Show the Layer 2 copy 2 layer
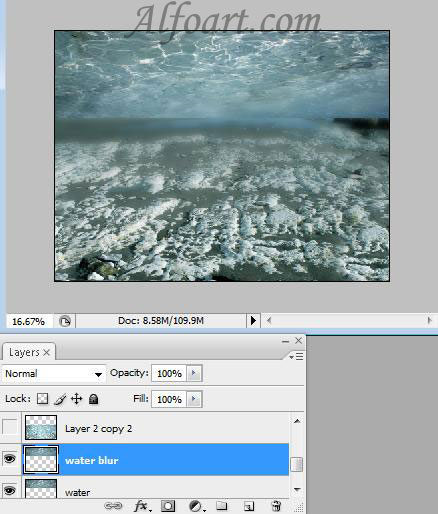 [9, 427]
